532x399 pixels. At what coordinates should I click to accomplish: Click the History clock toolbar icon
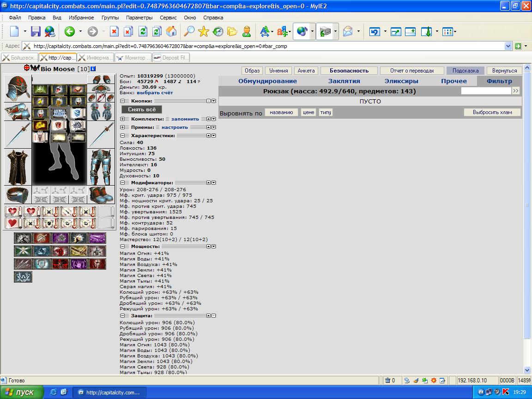click(x=218, y=31)
